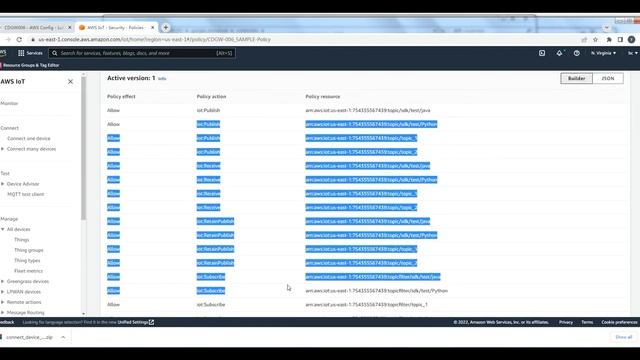This screenshot has height=360, width=640.
Task: Open the Privacy footer link
Action: point(566,322)
